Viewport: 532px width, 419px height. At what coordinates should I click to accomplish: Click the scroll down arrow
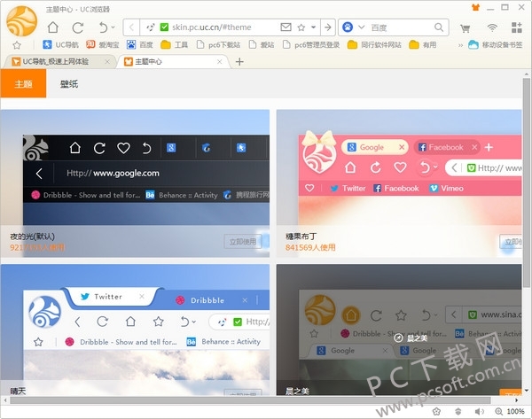tap(527, 391)
